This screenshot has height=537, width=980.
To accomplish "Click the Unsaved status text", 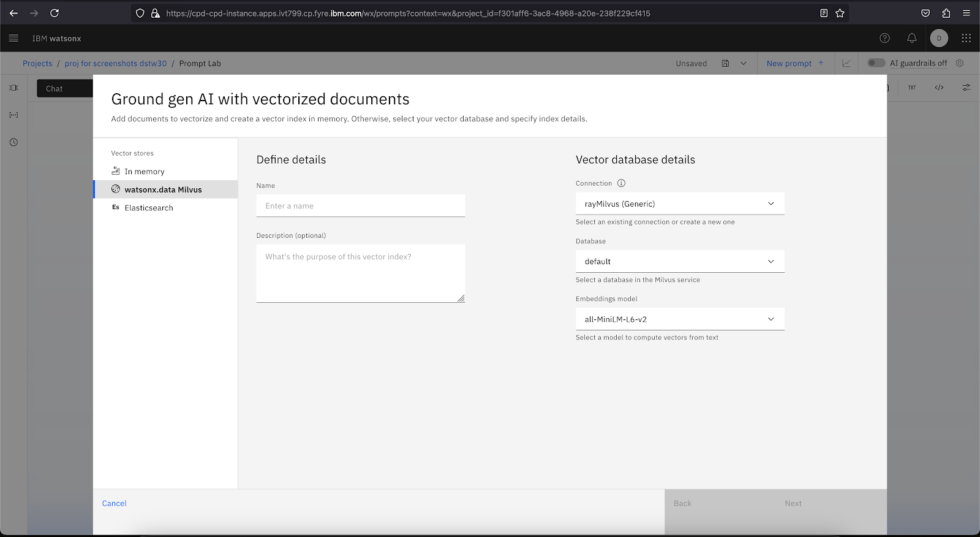I will pyautogui.click(x=691, y=63).
